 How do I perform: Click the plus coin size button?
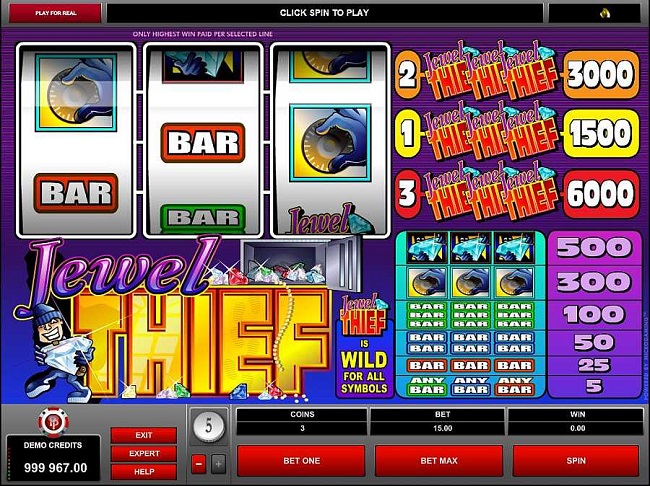tap(219, 464)
